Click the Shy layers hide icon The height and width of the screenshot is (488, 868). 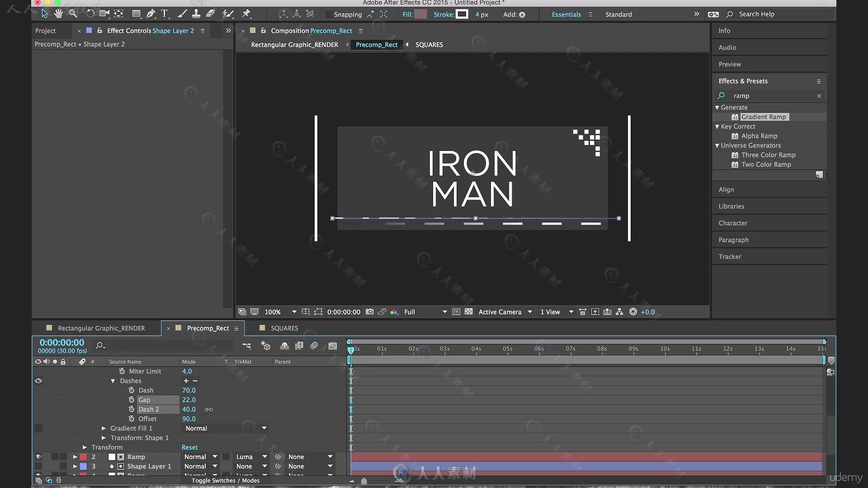click(284, 346)
